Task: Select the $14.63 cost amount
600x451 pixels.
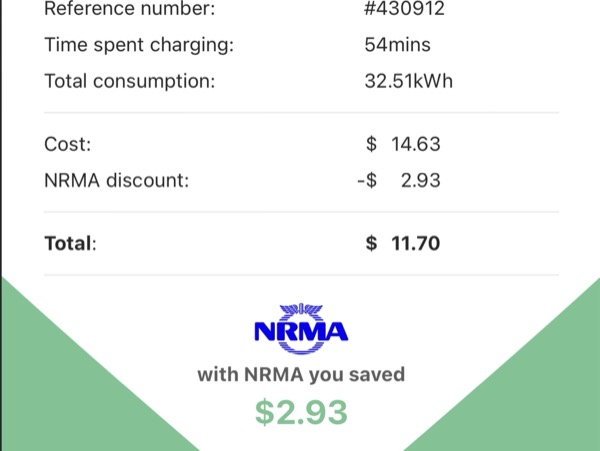Action: [403, 144]
